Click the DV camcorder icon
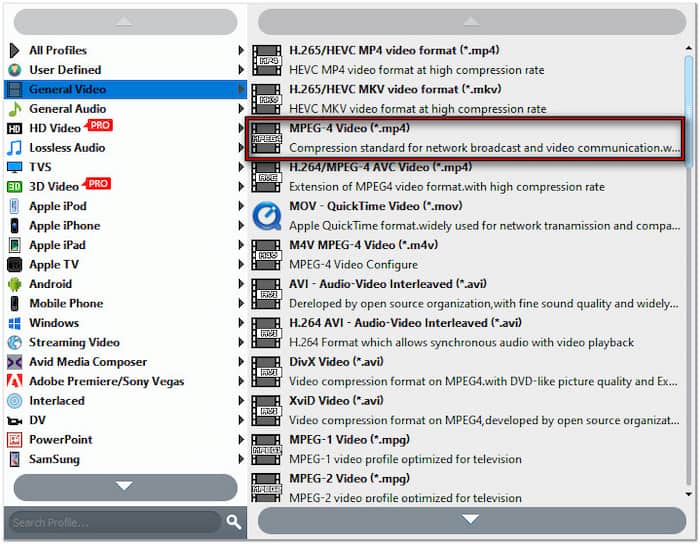 (x=14, y=420)
